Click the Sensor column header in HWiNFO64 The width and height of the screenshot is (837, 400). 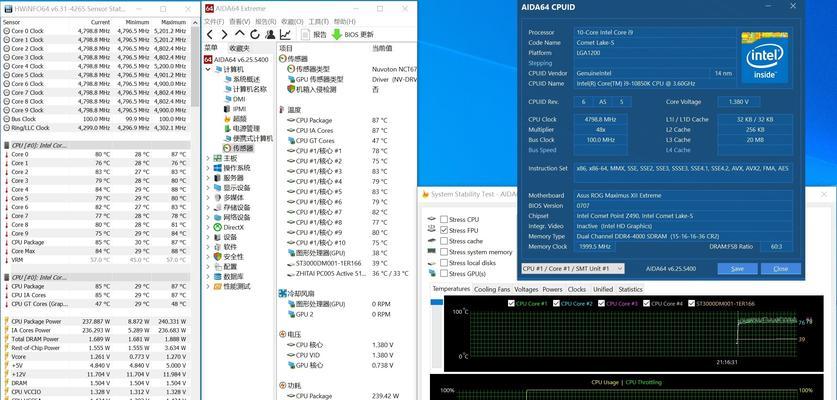[x=11, y=22]
